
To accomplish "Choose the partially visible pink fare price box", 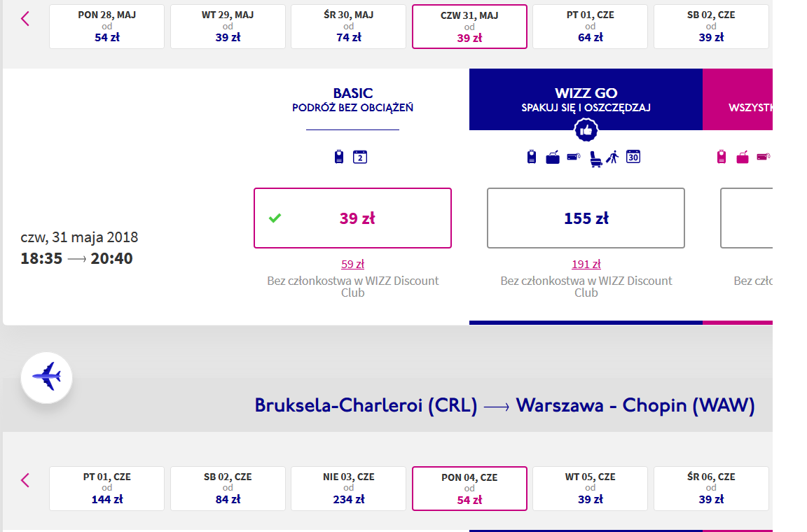I will tap(746, 218).
